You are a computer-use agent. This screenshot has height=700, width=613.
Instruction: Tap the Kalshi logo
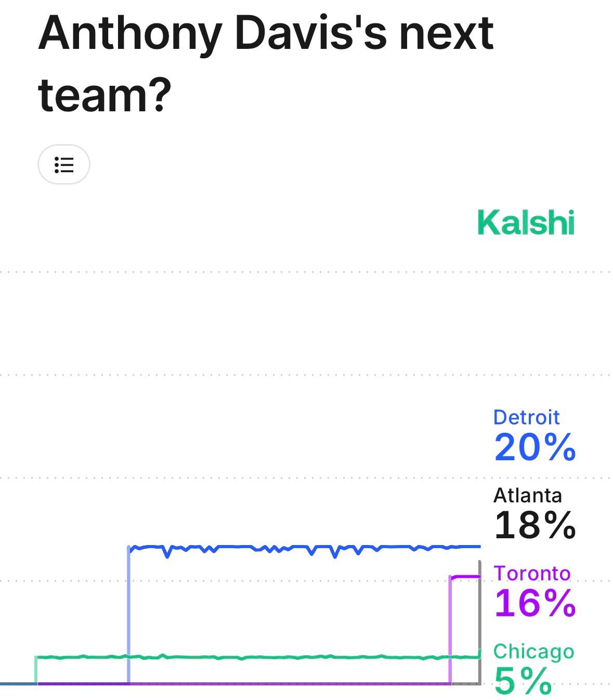[x=526, y=223]
